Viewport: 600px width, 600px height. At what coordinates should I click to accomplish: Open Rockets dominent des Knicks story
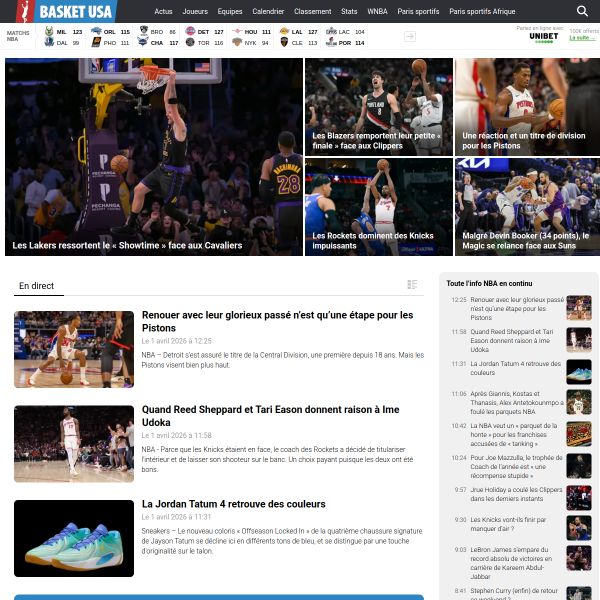379,207
